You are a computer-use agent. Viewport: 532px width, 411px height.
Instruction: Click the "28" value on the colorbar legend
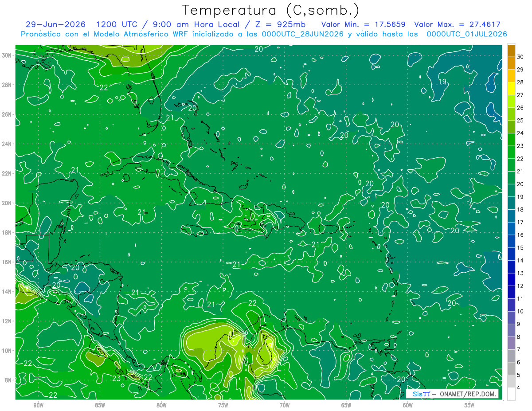521,82
